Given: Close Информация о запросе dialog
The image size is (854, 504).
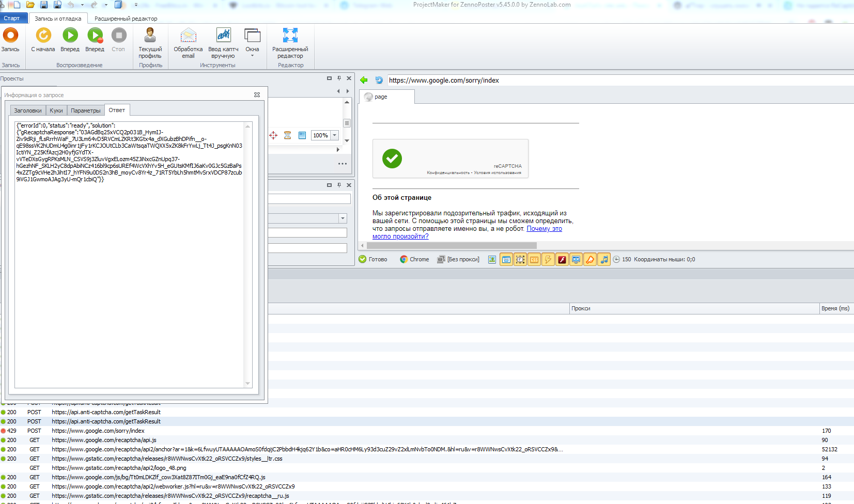Looking at the screenshot, I should 257,95.
